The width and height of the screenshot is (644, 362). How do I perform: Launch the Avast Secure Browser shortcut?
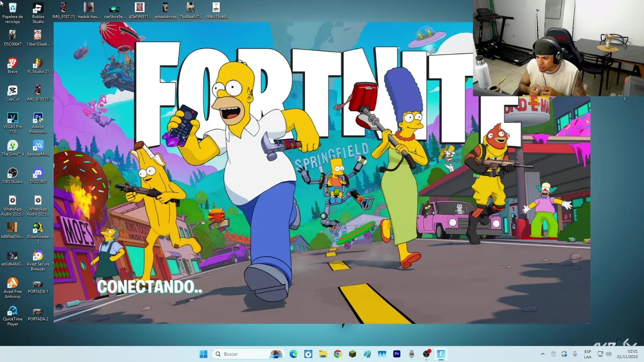[x=38, y=261]
